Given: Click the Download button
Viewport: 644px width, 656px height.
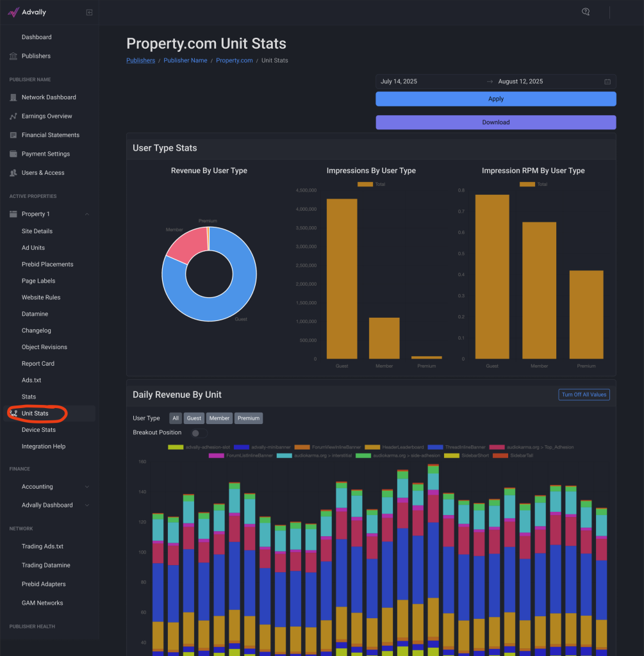Looking at the screenshot, I should pos(496,122).
